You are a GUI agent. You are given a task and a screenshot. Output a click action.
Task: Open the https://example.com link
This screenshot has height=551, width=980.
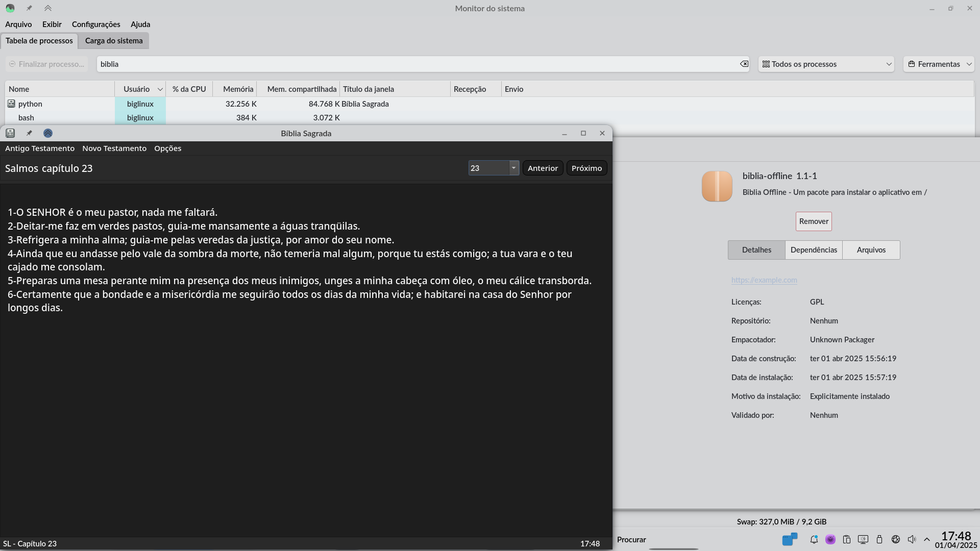tap(764, 280)
